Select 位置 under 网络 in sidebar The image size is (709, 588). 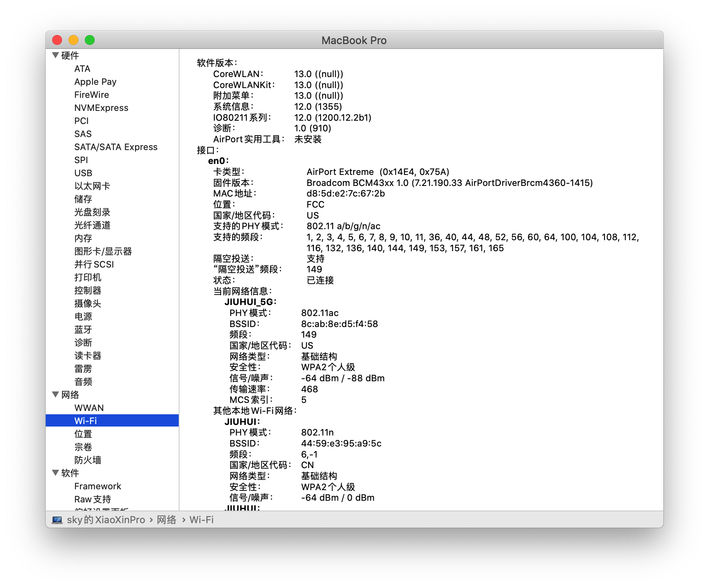pyautogui.click(x=83, y=434)
